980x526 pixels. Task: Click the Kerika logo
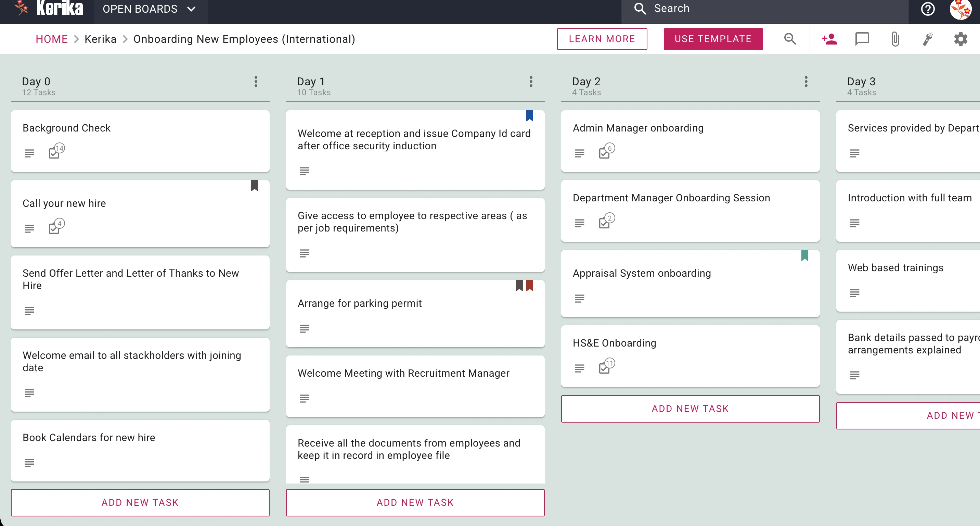(x=48, y=8)
